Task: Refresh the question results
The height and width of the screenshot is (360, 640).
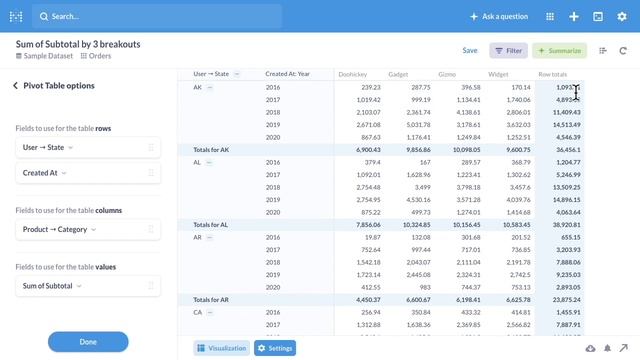Action: 623,51
